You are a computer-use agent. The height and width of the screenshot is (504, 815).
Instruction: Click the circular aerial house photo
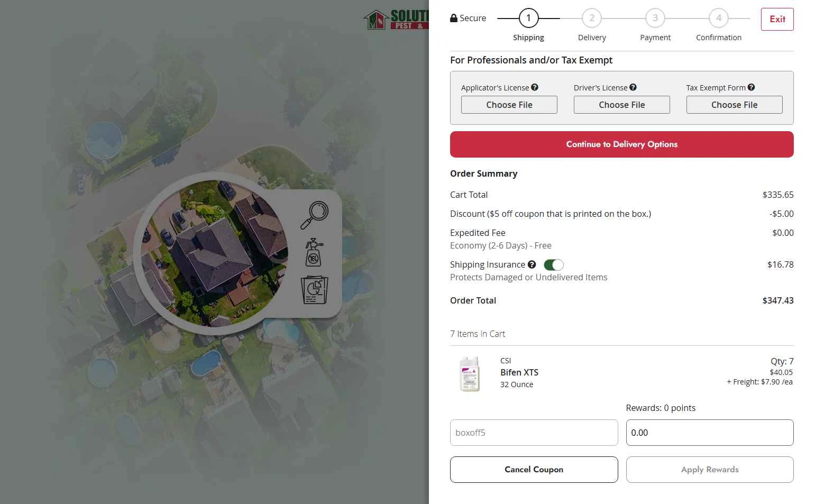point(215,253)
